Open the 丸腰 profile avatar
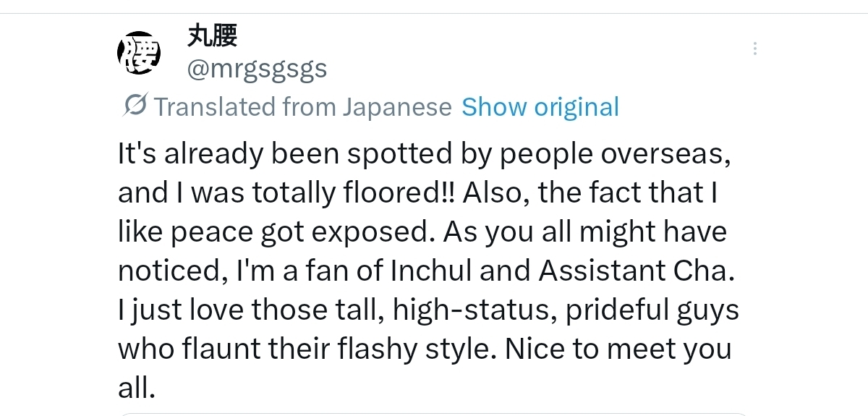Viewport: 868px width, 416px height. click(138, 53)
